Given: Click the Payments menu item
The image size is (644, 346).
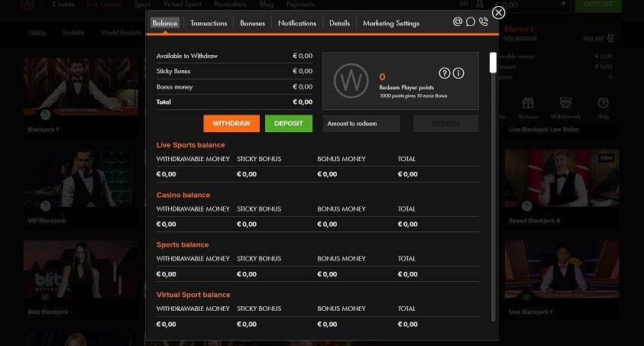Looking at the screenshot, I should coord(300,4).
